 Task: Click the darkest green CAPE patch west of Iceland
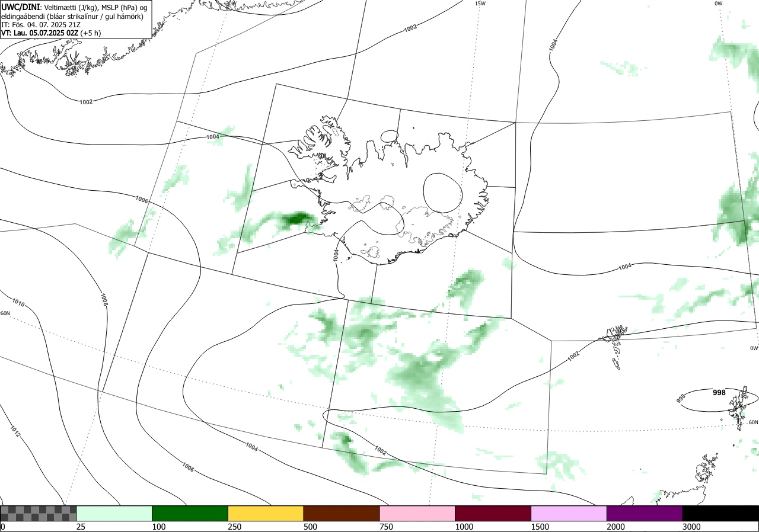296,219
